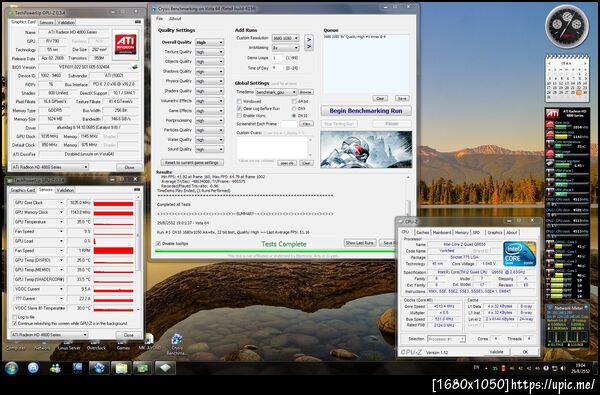Enable the Windowed checkbox
The width and height of the screenshot is (600, 395).
239,101
